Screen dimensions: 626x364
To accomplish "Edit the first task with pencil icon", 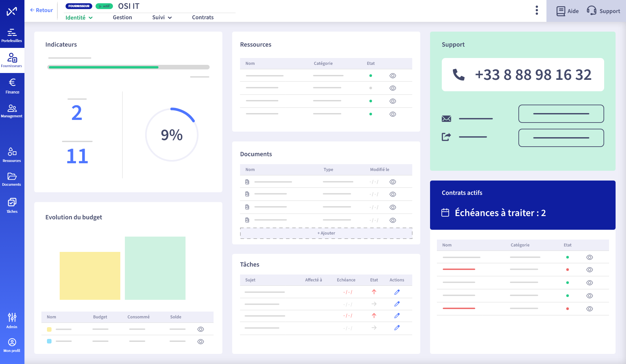I will pyautogui.click(x=397, y=292).
